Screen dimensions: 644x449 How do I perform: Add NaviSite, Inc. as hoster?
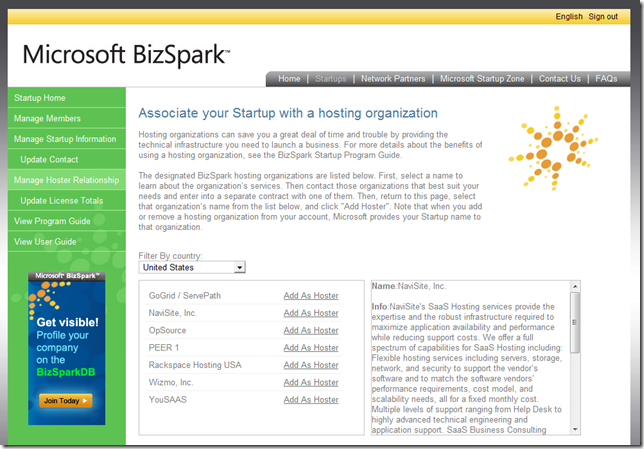tap(311, 313)
